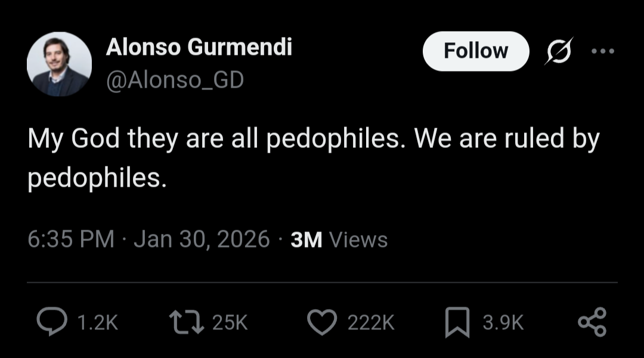Like the post with the heart icon

(x=321, y=322)
